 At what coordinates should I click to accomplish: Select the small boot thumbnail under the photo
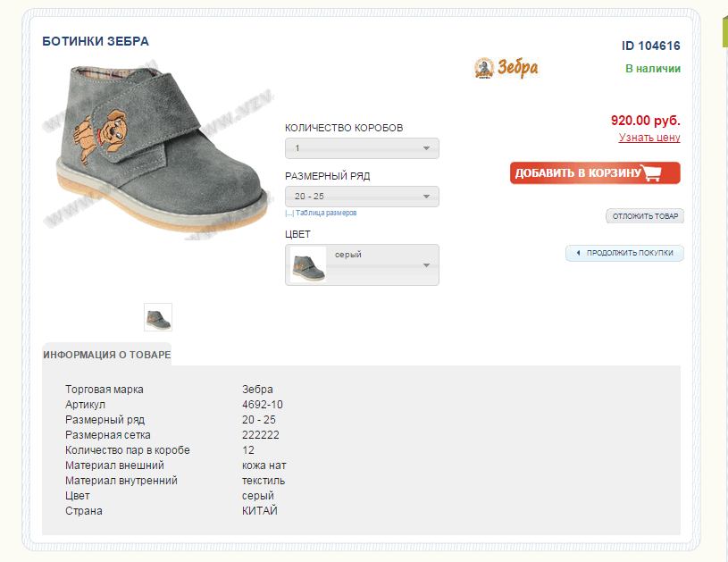158,317
